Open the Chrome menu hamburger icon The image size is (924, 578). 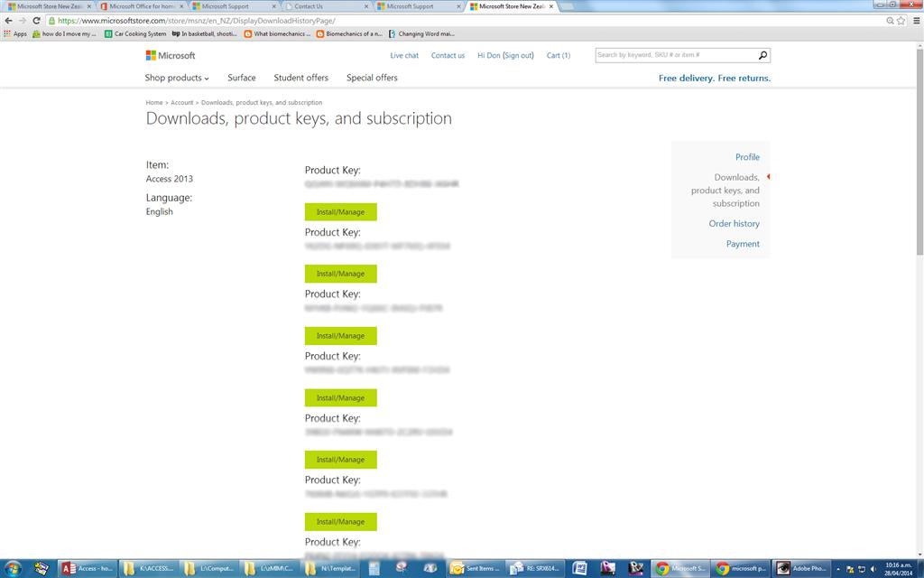(x=917, y=21)
